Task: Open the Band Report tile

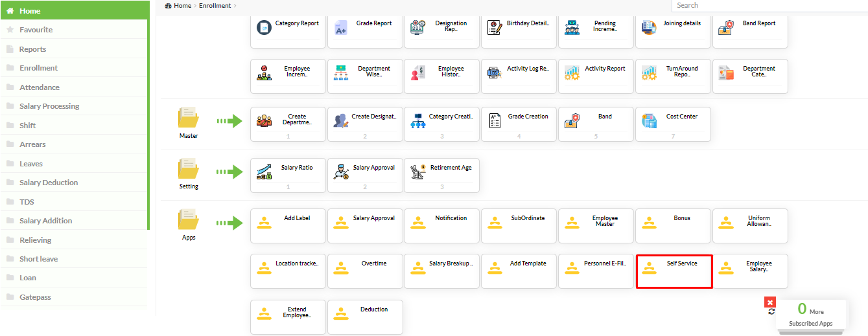Action: [x=750, y=30]
